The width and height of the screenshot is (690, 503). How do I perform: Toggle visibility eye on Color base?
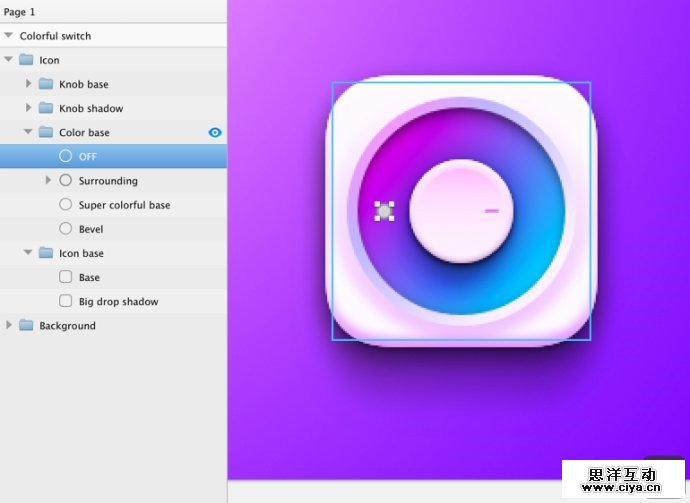(x=215, y=132)
